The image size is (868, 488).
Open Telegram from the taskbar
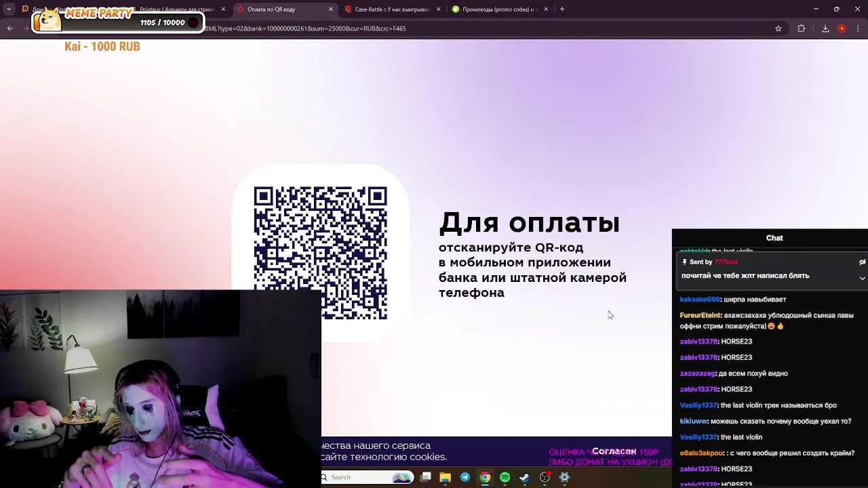tap(465, 477)
